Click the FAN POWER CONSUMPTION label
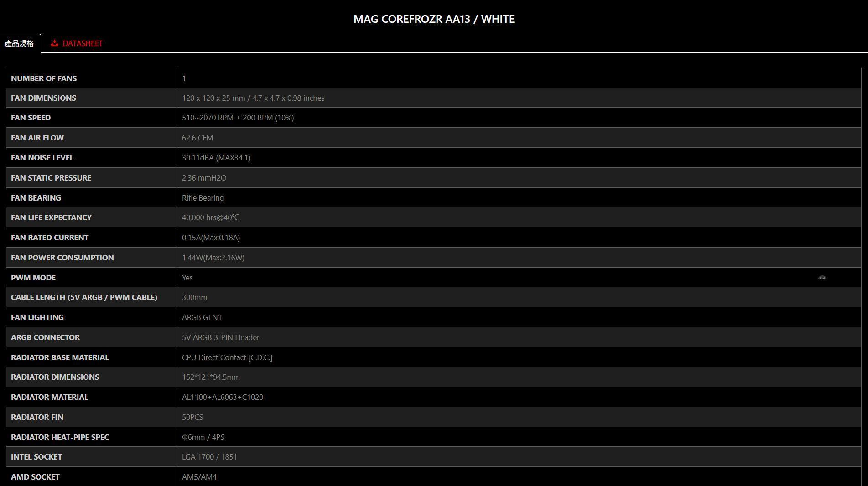The width and height of the screenshot is (868, 486). click(x=62, y=258)
